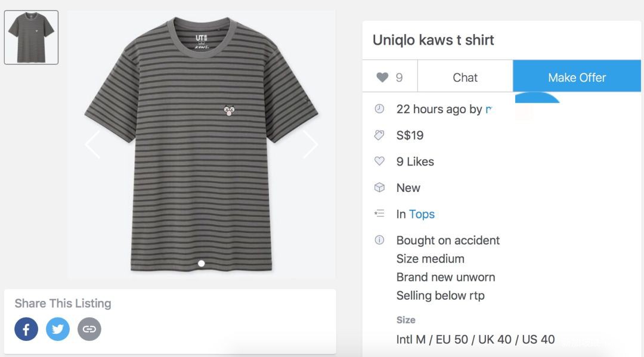Select the striped shirt thumbnail
644x357 pixels.
point(31,37)
